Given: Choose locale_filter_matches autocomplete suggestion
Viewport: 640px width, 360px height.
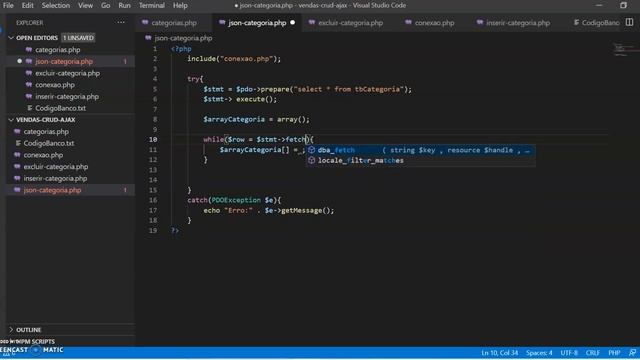Looking at the screenshot, I should 421,160.
